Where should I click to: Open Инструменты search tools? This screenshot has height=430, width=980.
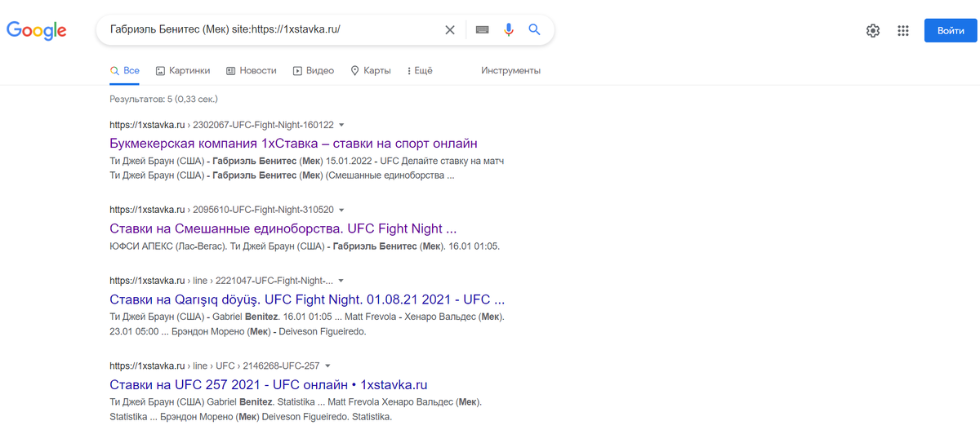coord(510,71)
